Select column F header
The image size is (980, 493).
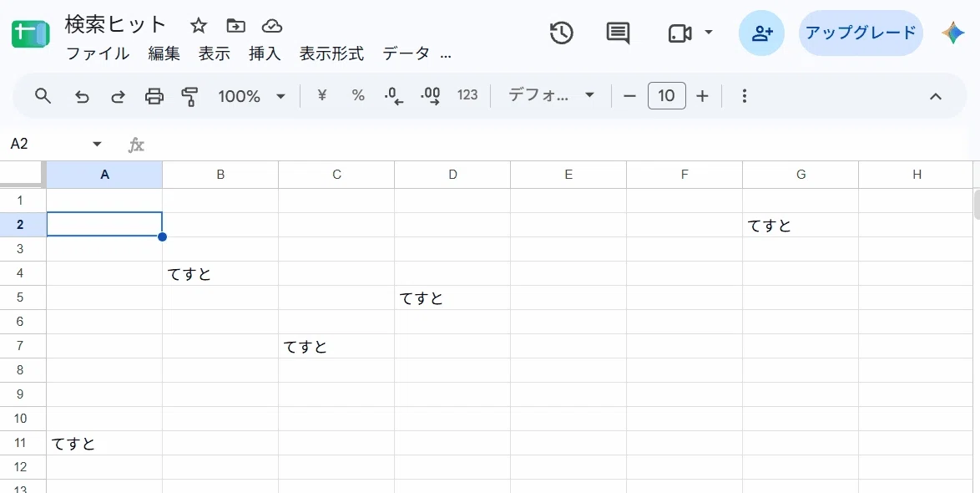click(684, 175)
